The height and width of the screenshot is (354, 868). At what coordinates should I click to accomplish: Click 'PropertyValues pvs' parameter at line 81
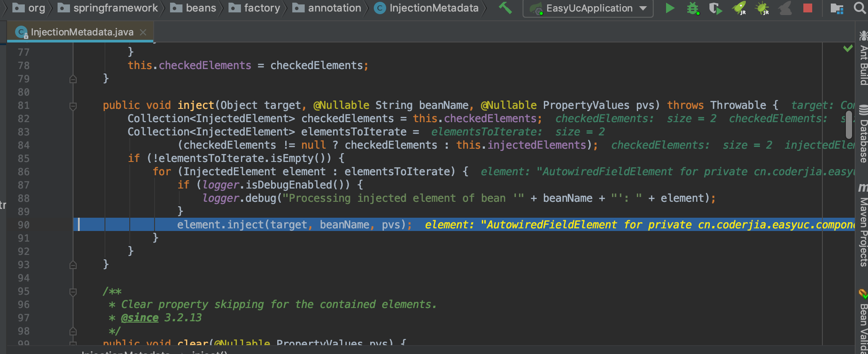(598, 105)
